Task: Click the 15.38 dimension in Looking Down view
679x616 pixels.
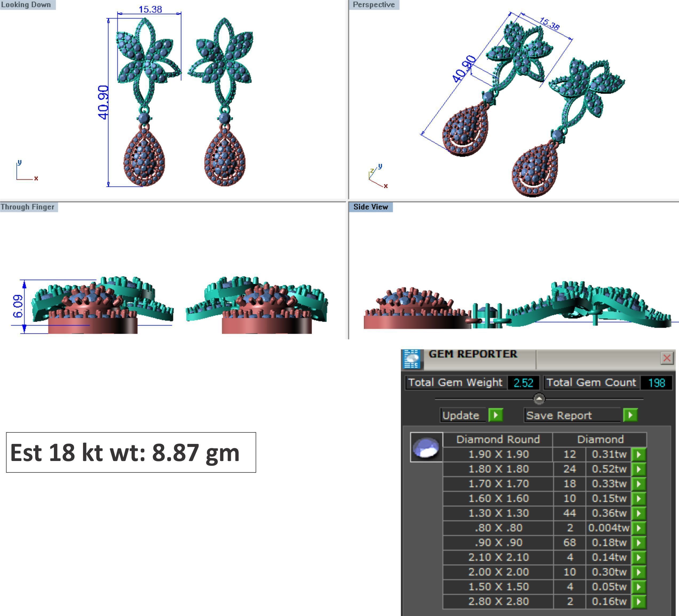Action: tap(150, 9)
